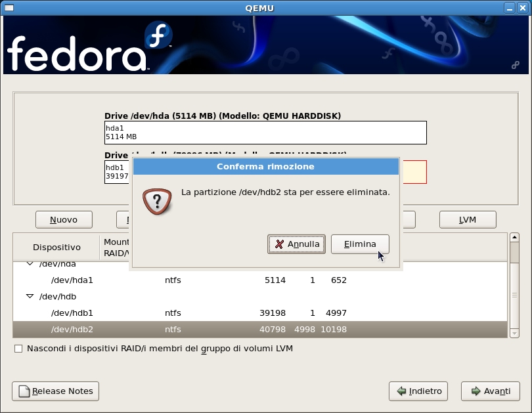Enable hiding RAID/LVM member devices checkbox
This screenshot has height=413, width=532.
[18, 349]
